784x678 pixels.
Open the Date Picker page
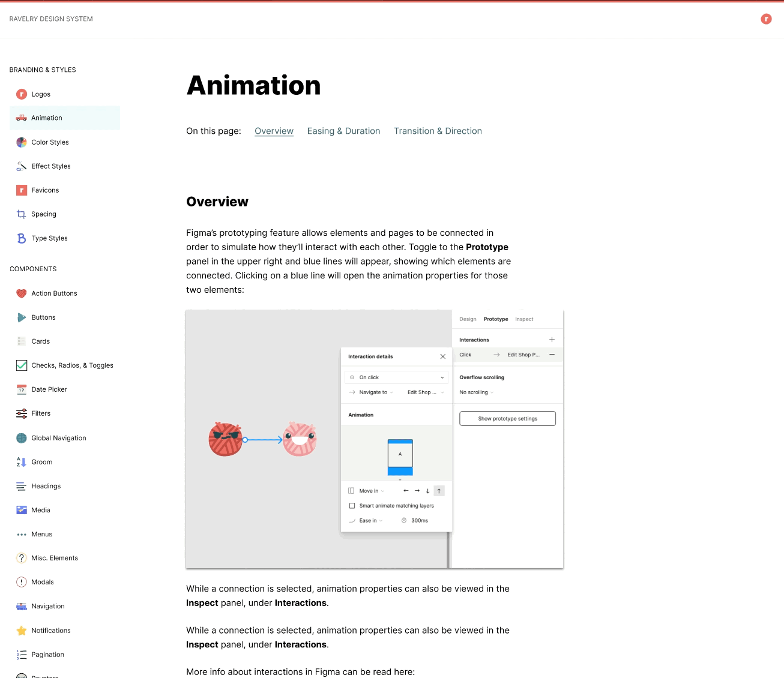(49, 389)
